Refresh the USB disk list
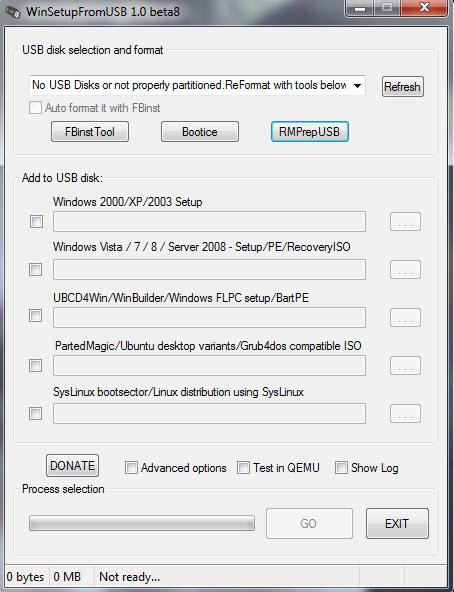Viewport: 454px width, 592px height. [403, 87]
